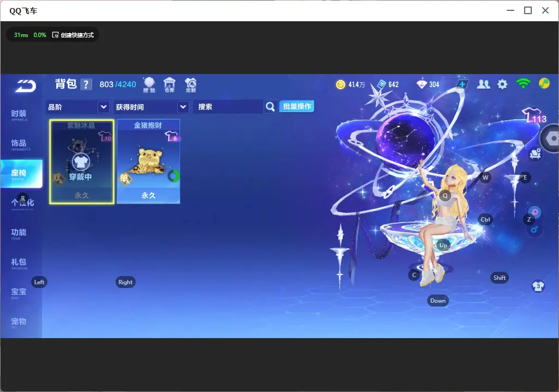Open the 仓库 warehouse icon
559x392 pixels.
[169, 85]
